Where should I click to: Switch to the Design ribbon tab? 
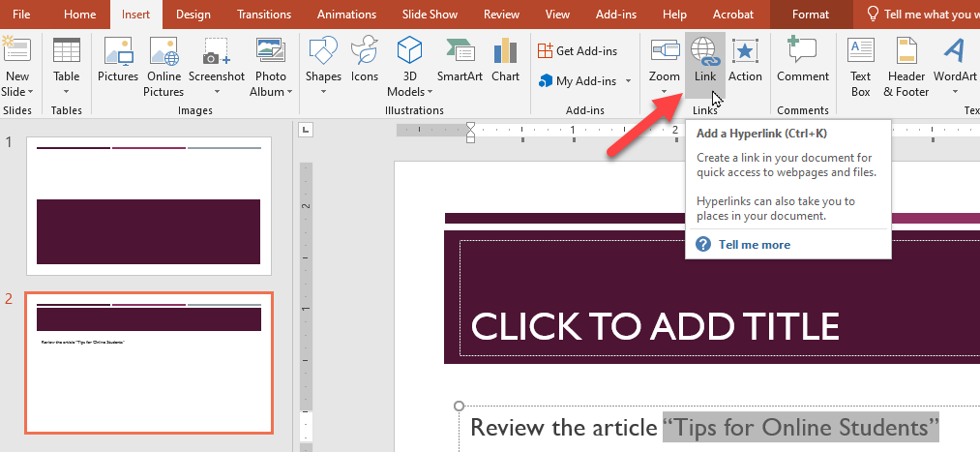click(x=193, y=15)
